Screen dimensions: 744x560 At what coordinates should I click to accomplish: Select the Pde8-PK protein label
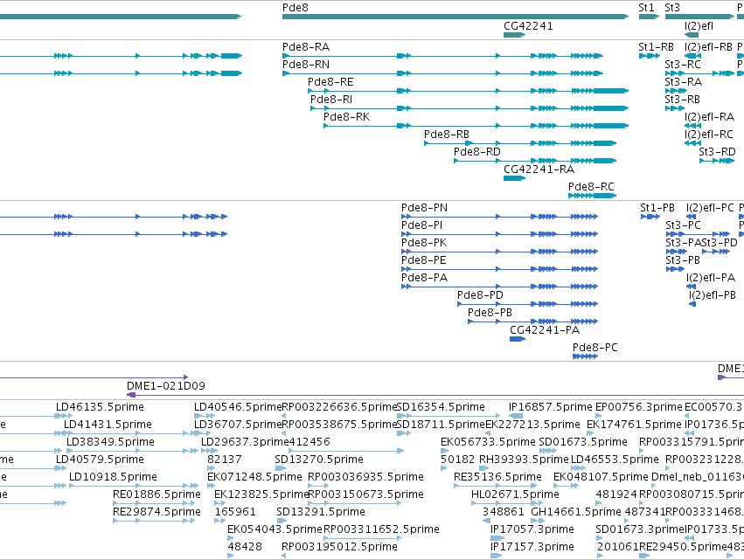[424, 243]
